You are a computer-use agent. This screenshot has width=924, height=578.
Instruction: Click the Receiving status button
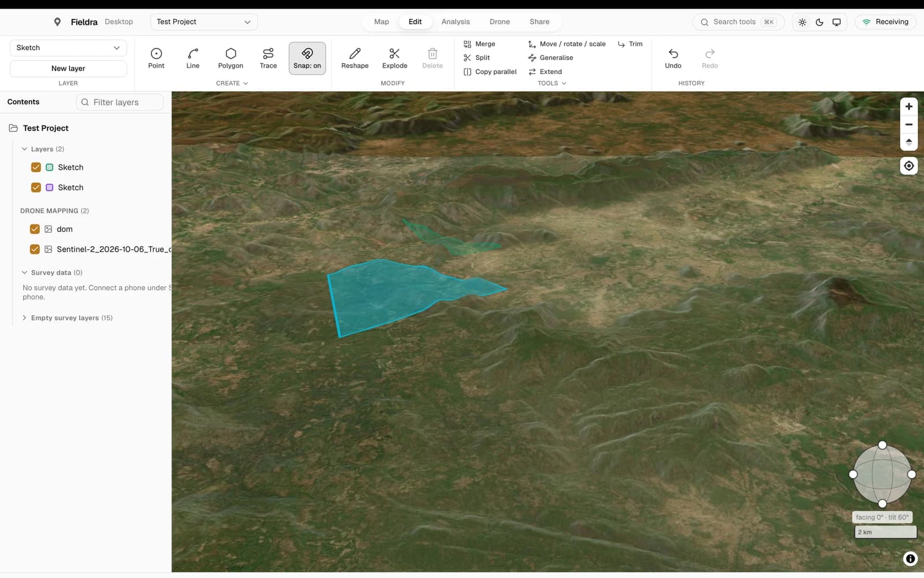pyautogui.click(x=885, y=22)
